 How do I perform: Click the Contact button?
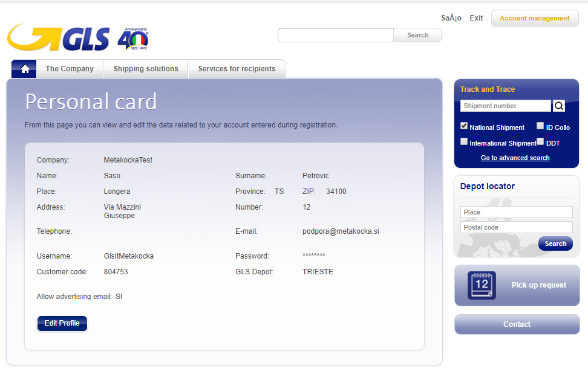coord(517,324)
